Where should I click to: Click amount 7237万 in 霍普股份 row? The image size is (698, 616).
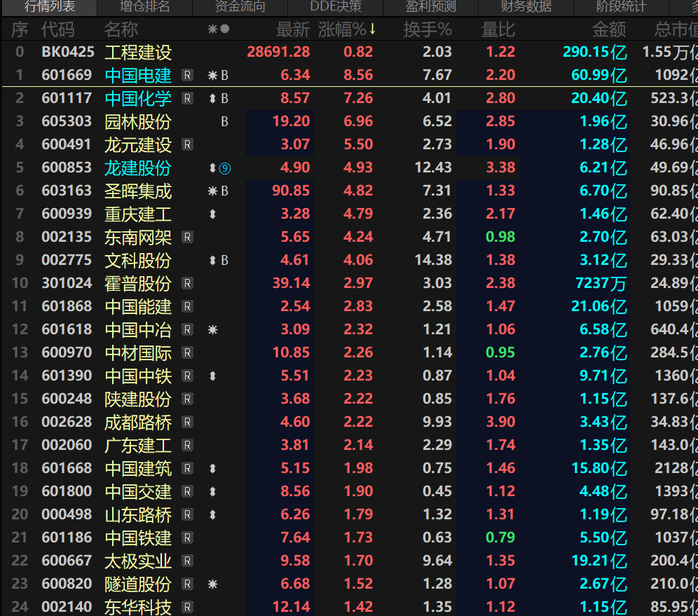tap(601, 284)
